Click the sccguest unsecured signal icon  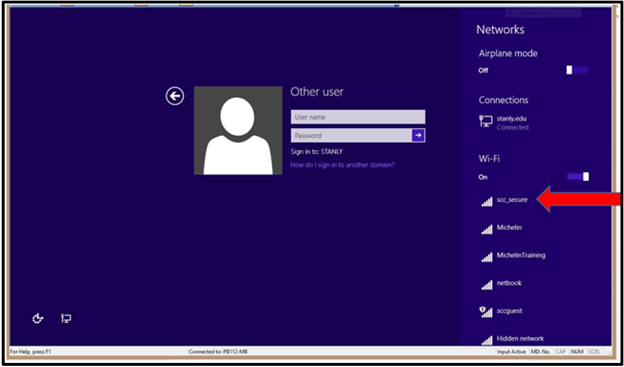coord(486,312)
